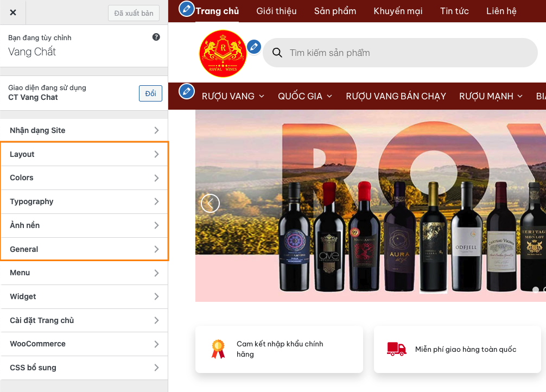Click the award ribbon icon
This screenshot has height=392, width=546.
click(218, 349)
